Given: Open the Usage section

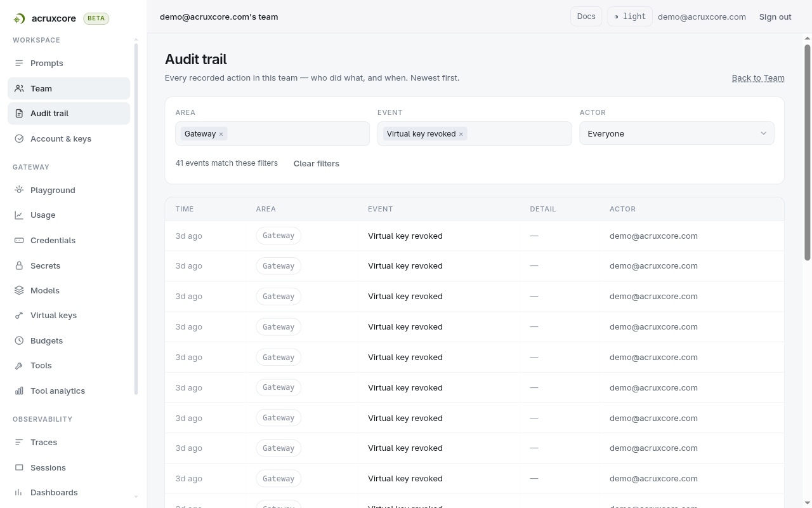Looking at the screenshot, I should click(69, 215).
